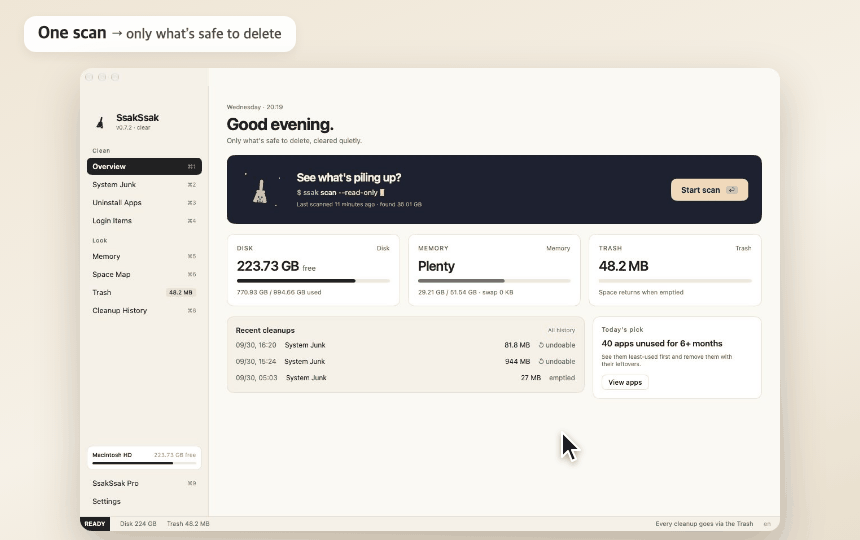Open Uninstall Apps in sidebar
This screenshot has height=540, width=860.
(144, 203)
